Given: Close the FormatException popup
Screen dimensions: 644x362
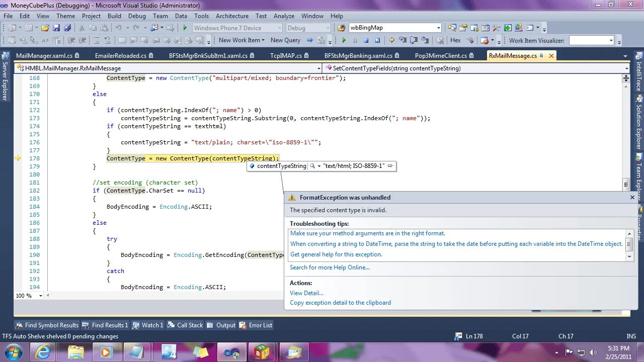Looking at the screenshot, I should (632, 198).
